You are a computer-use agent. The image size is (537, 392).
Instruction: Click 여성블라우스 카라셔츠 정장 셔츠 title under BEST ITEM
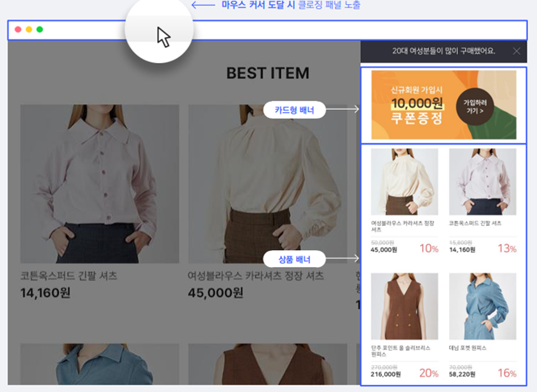[x=255, y=276]
